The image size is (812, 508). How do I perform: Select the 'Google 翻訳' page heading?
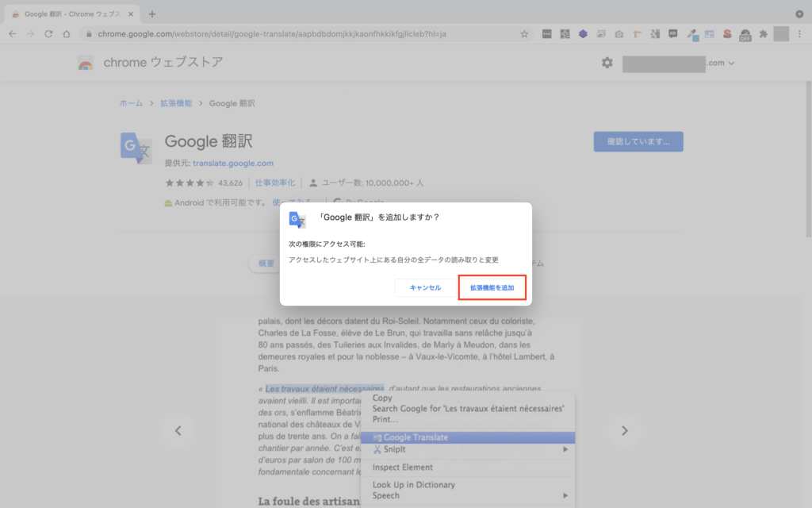pos(209,141)
